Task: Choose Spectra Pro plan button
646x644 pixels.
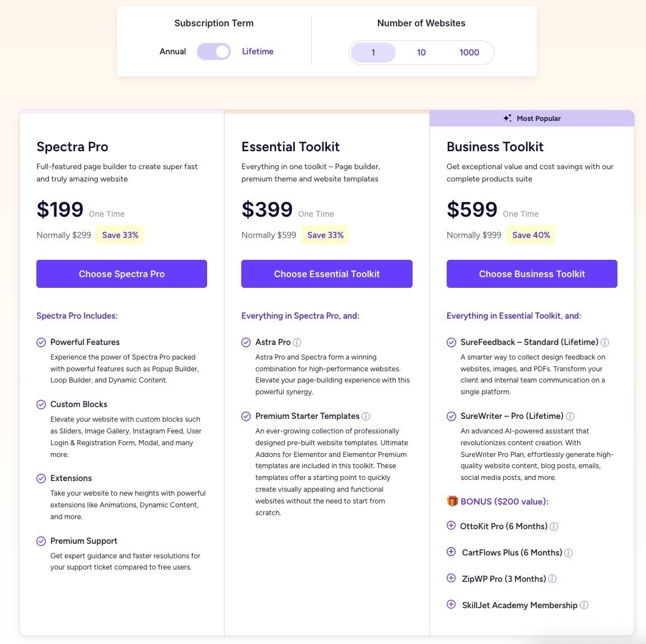Action: 121,274
